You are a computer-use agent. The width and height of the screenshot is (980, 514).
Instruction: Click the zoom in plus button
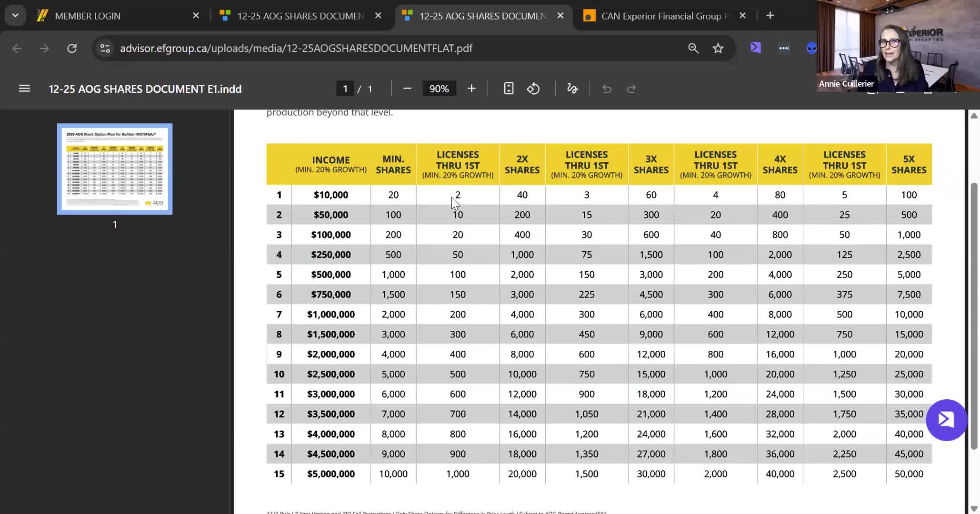pos(471,89)
